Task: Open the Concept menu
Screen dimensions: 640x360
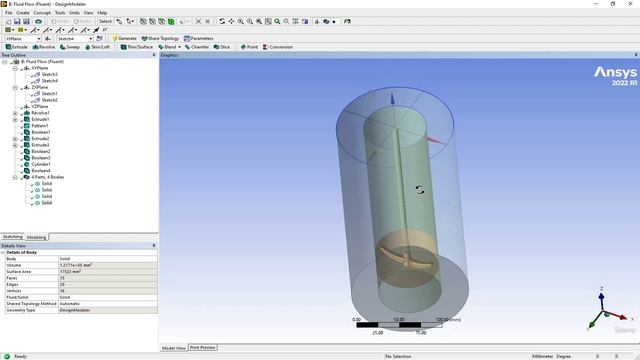Action: [x=42, y=13]
